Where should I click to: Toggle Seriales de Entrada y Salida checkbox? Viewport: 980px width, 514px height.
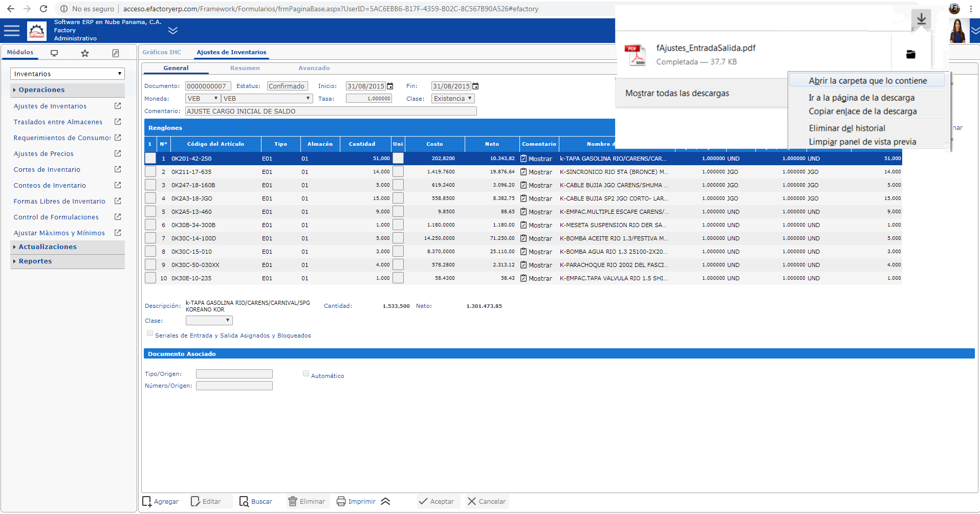(x=150, y=333)
